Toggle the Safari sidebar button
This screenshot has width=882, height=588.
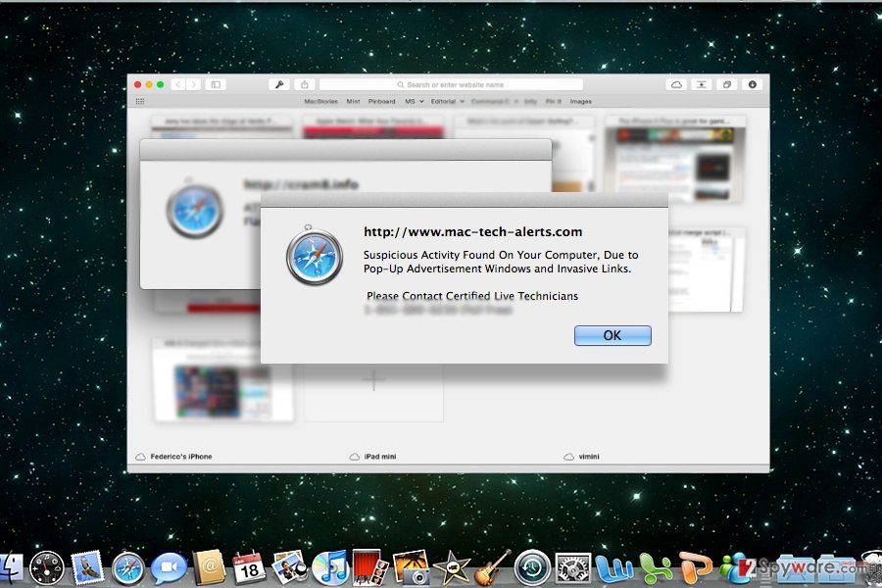(216, 84)
